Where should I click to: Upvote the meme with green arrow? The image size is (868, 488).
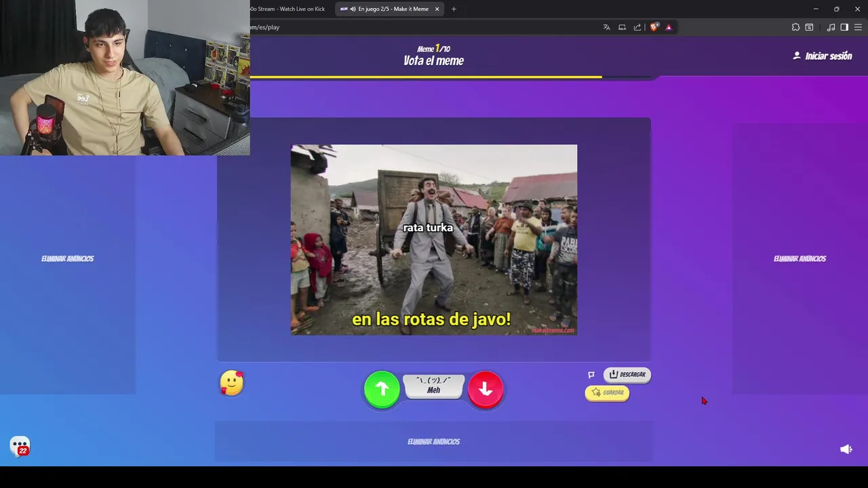[x=382, y=389]
